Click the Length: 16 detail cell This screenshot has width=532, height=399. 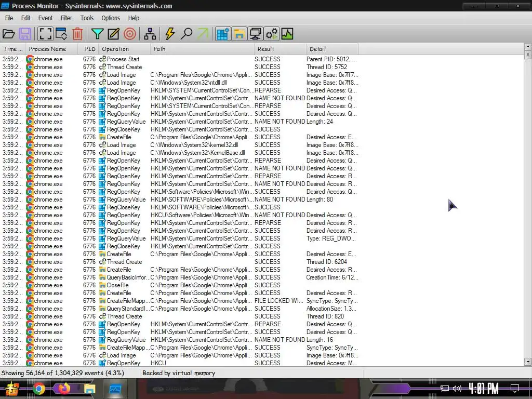coord(320,340)
